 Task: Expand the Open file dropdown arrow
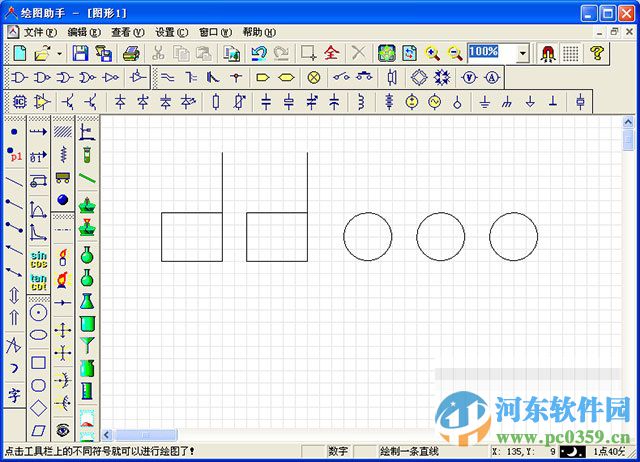tap(60, 53)
